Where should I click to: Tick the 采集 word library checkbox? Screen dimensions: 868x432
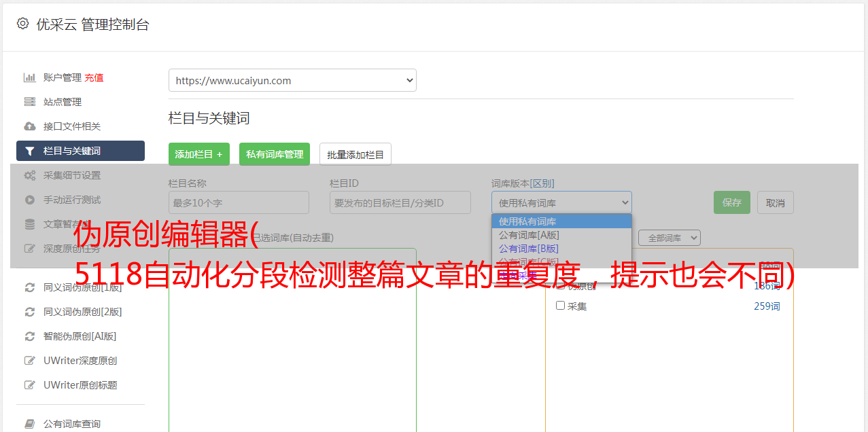click(x=561, y=306)
